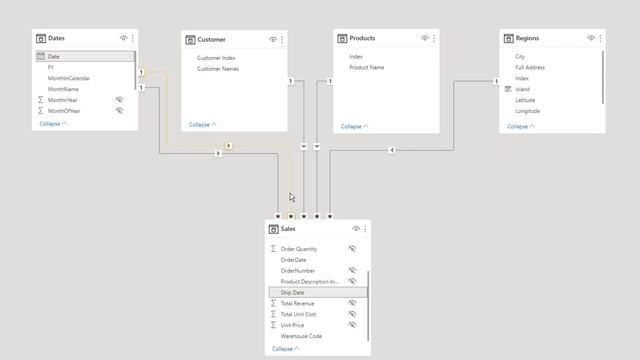This screenshot has height=360, width=640.
Task: Click highlighted relationship direction arrow from Dates
Action: coord(229,146)
